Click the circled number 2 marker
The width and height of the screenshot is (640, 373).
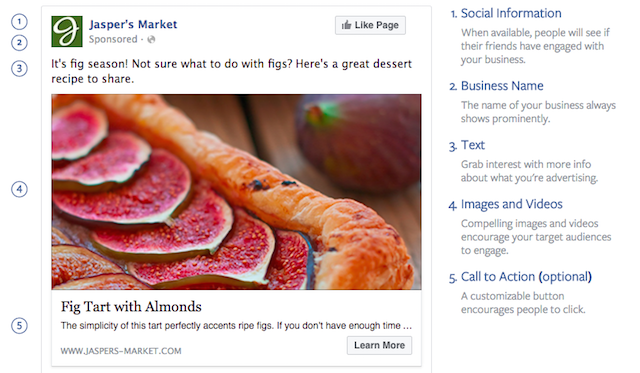19,42
